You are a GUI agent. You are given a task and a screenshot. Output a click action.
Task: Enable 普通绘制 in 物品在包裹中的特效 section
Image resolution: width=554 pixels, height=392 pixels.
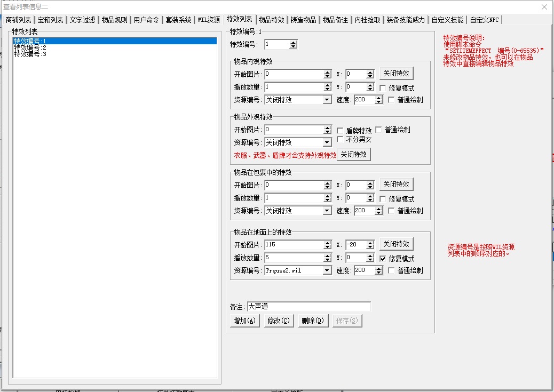391,211
